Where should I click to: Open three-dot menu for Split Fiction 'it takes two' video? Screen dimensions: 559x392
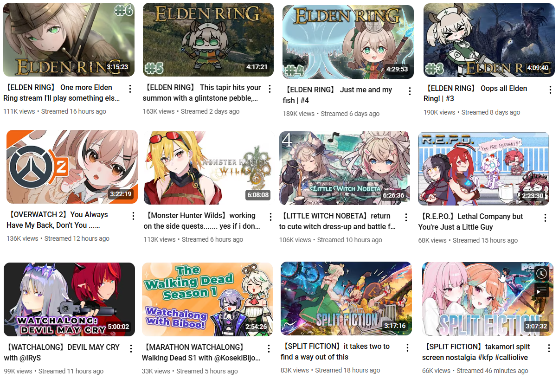pyautogui.click(x=407, y=347)
